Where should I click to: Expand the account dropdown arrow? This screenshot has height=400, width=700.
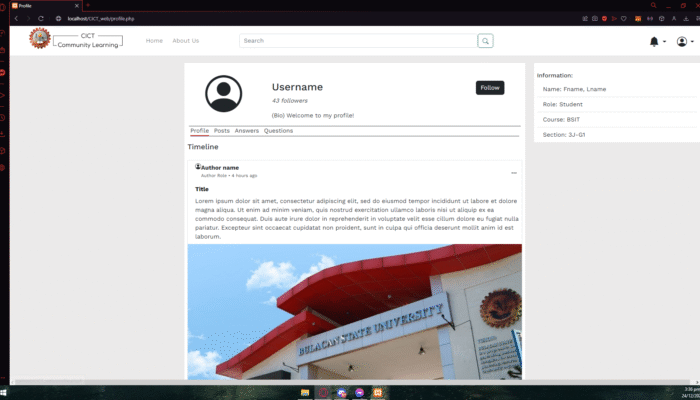[692, 42]
